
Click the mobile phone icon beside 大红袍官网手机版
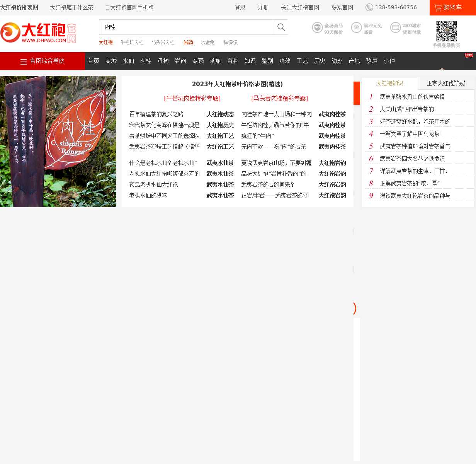click(x=107, y=8)
